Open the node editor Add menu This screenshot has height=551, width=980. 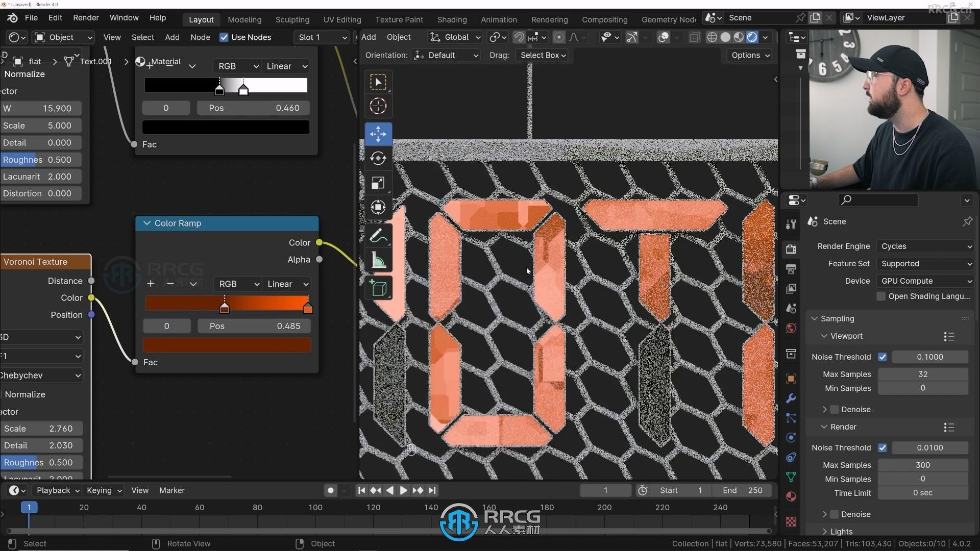click(x=172, y=37)
